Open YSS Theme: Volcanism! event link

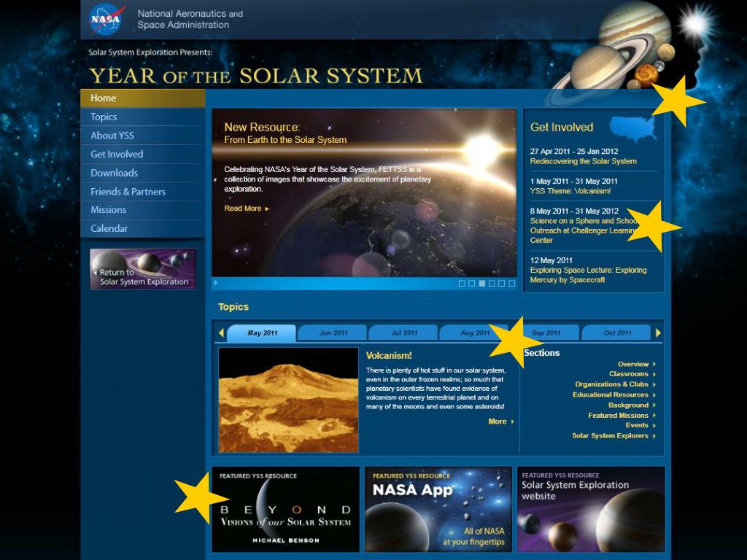[x=570, y=191]
